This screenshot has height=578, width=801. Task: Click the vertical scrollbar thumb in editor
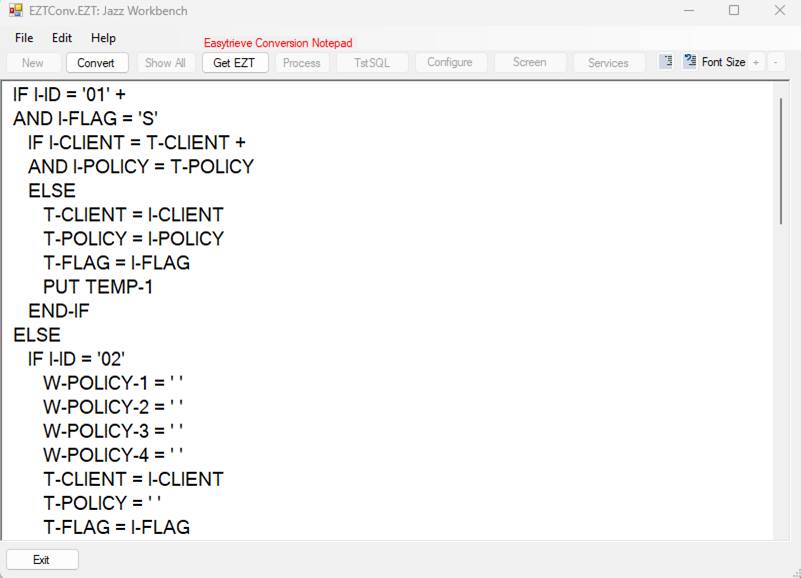(781, 160)
